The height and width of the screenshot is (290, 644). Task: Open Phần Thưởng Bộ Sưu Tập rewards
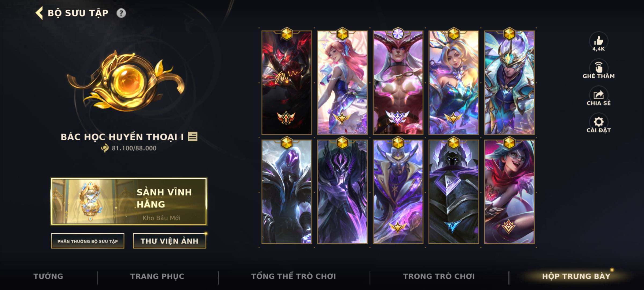click(87, 241)
